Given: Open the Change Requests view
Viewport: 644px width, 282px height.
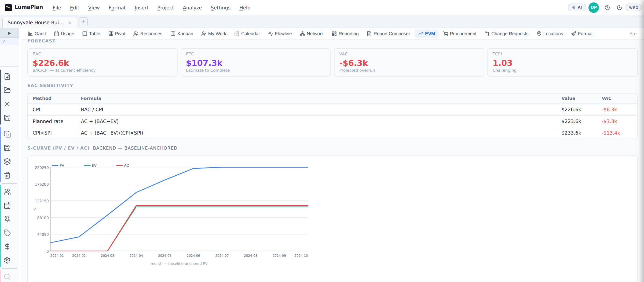Looking at the screenshot, I should click(x=506, y=34).
